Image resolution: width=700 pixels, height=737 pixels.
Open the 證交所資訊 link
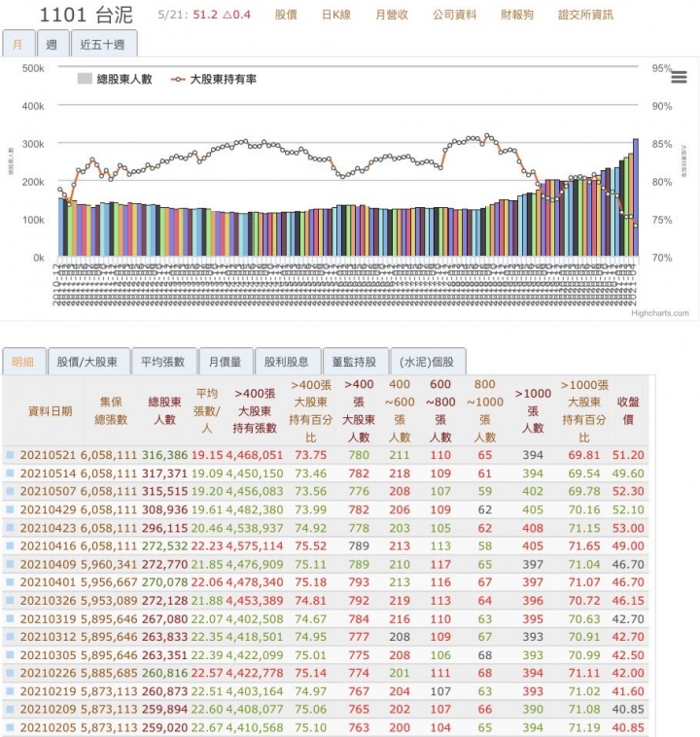[585, 15]
